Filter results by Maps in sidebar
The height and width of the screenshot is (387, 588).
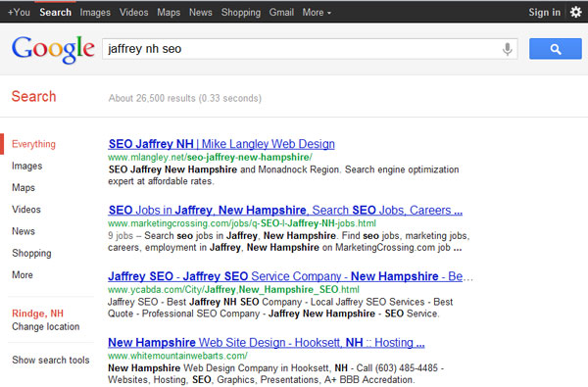[x=24, y=187]
